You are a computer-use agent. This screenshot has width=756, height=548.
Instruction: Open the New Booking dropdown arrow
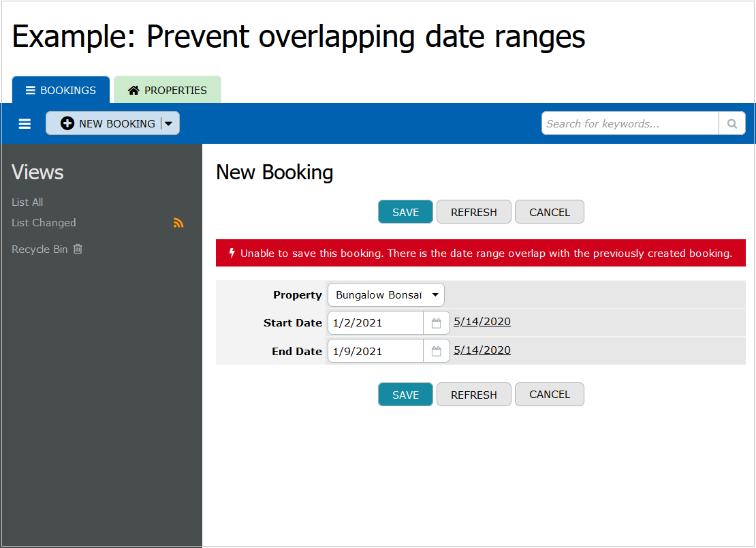tap(168, 123)
